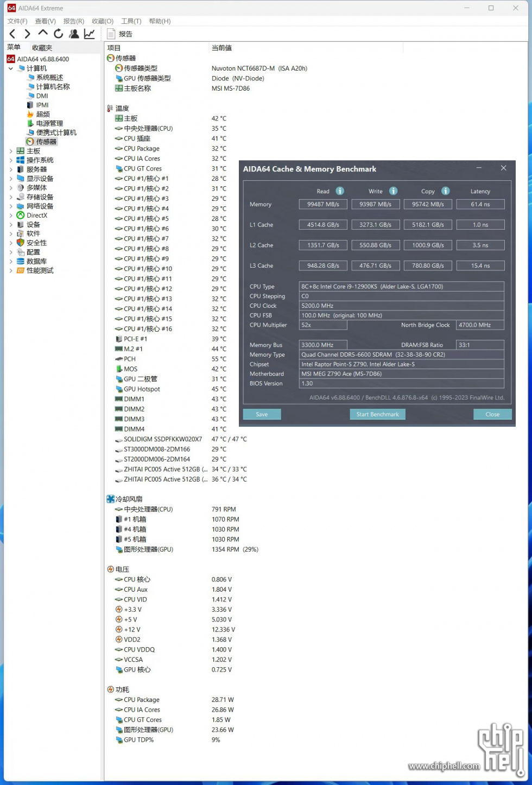Select AIDA64 v6.88.6400 root tree item
The image size is (532, 785).
[x=38, y=59]
